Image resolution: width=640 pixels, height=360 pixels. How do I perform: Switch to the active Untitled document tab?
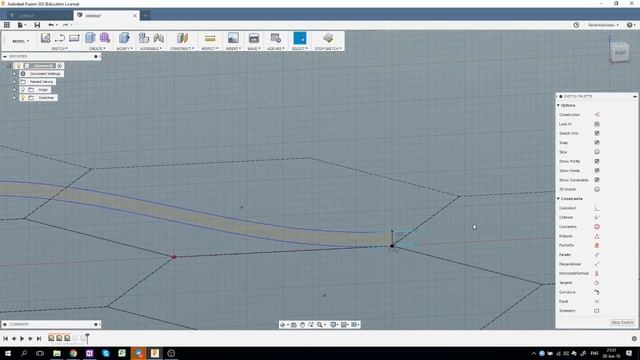click(x=106, y=16)
